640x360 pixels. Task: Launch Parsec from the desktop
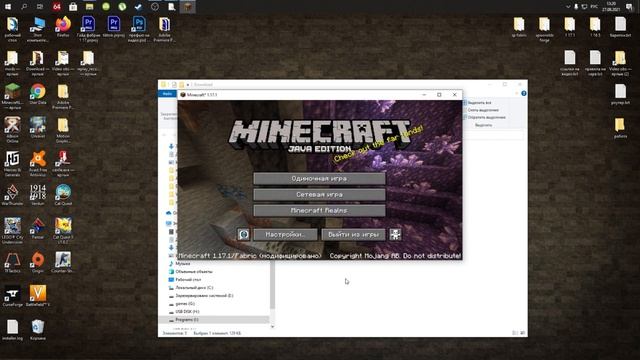[x=38, y=228]
